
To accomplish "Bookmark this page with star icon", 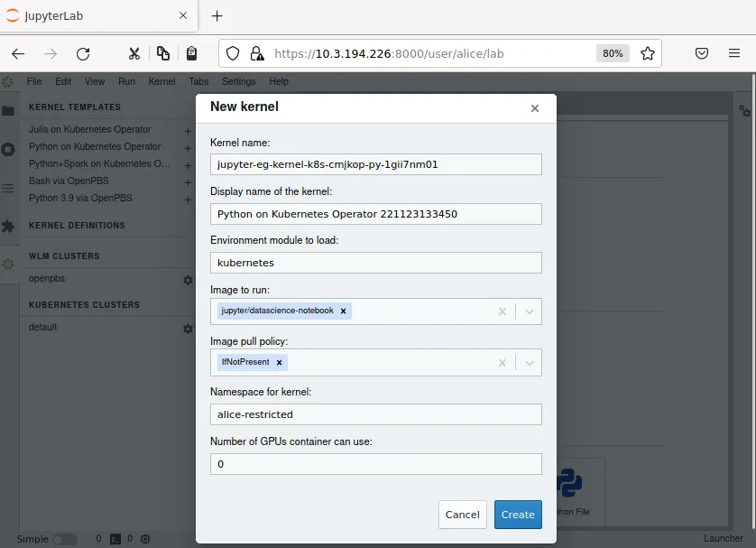I will pos(648,53).
